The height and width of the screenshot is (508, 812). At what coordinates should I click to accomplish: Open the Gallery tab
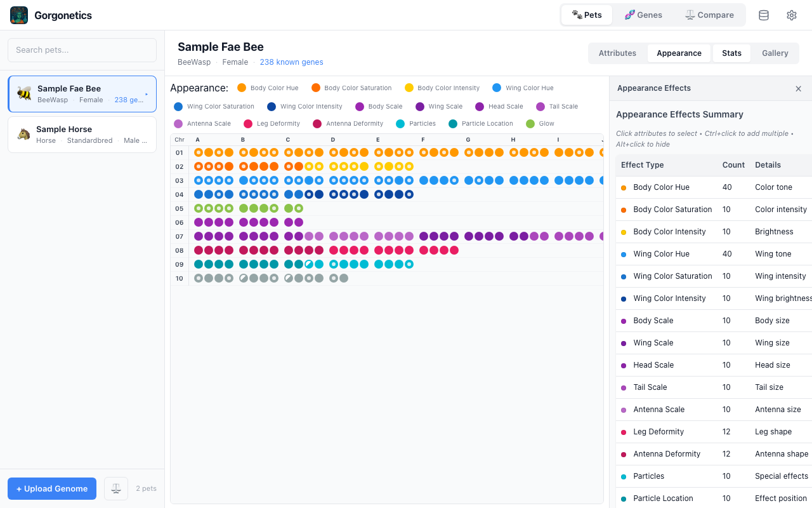coord(775,53)
